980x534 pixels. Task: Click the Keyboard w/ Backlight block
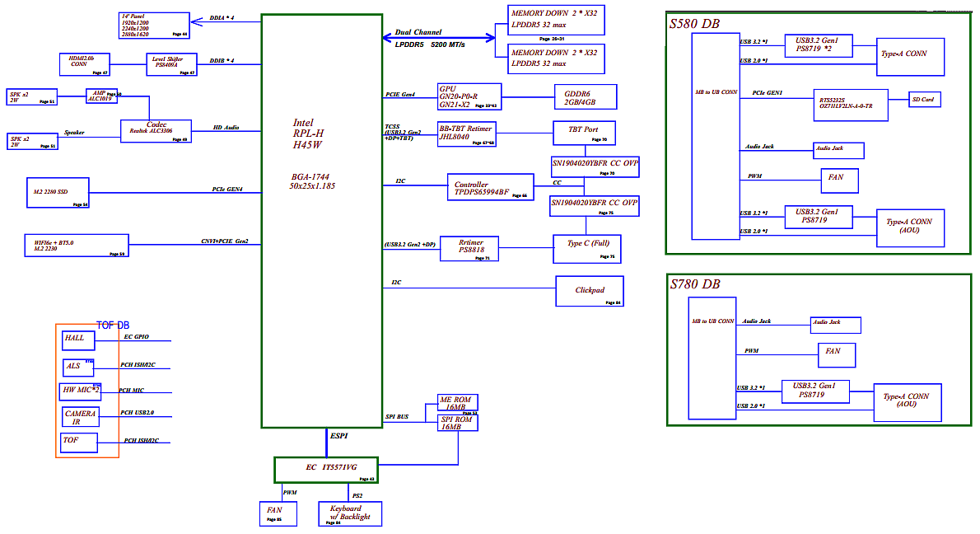coord(350,514)
